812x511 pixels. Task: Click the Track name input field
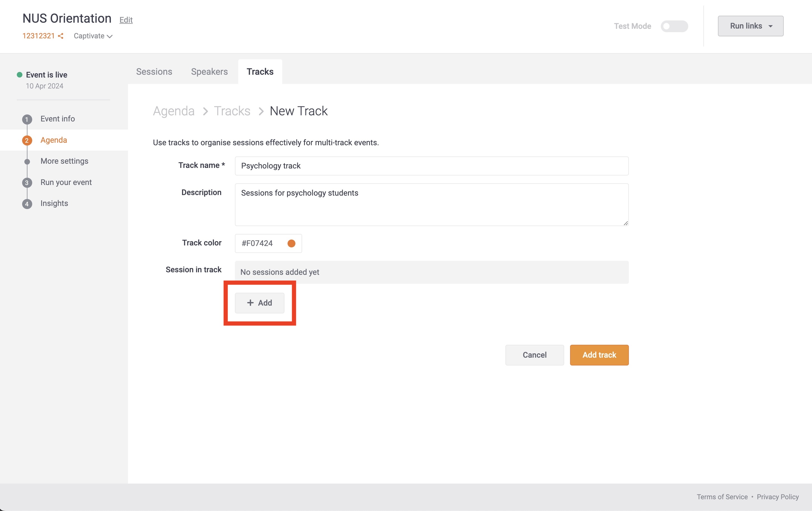click(x=431, y=166)
